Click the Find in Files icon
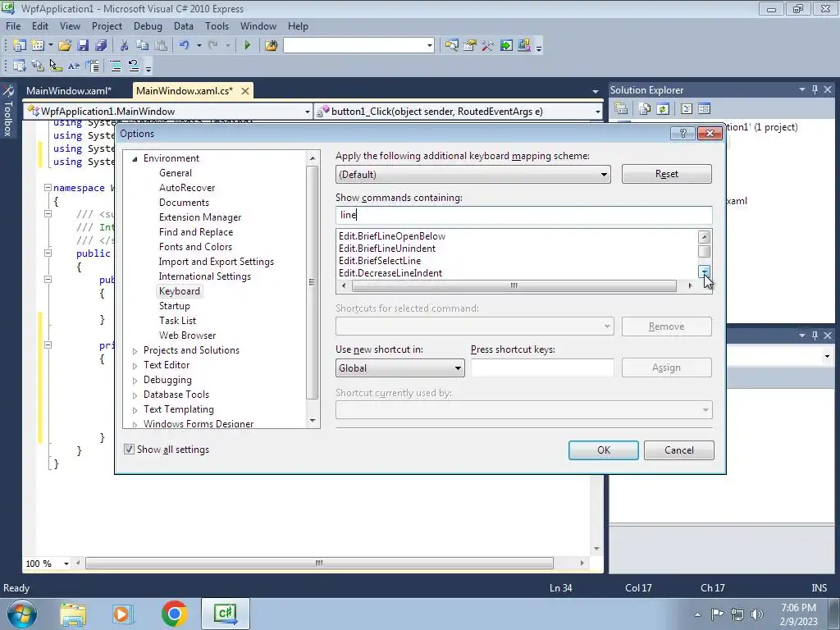 271,46
